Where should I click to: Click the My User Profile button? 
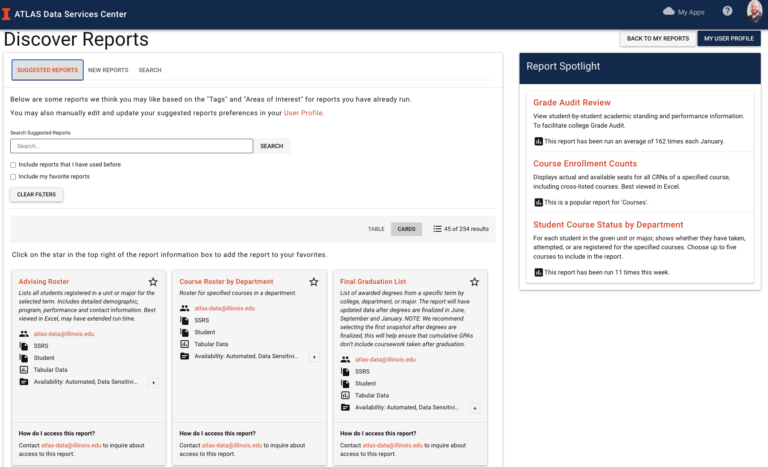pyautogui.click(x=729, y=38)
